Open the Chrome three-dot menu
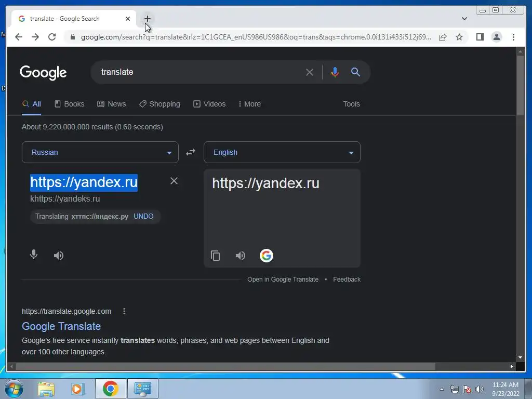Screen dimensions: 532x399 click(x=513, y=37)
